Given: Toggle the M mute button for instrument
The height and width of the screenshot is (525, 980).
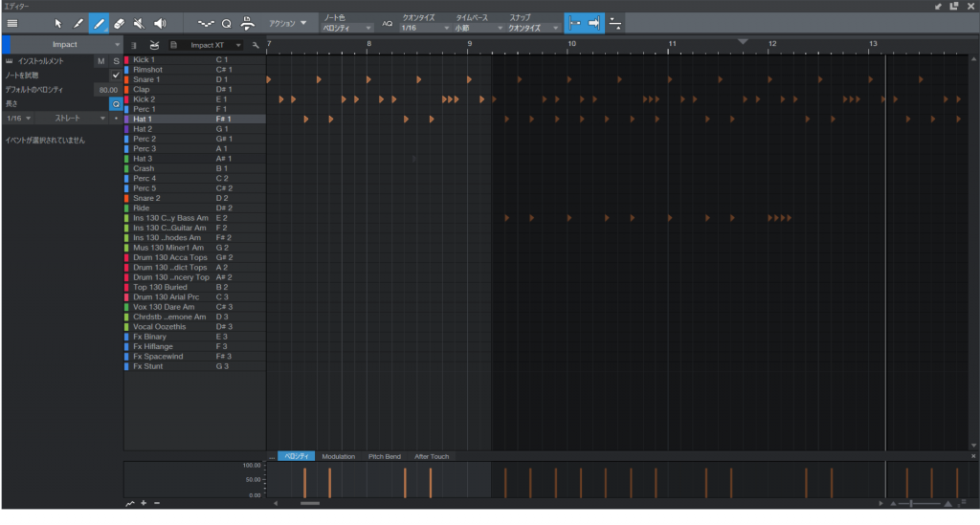Looking at the screenshot, I should click(x=100, y=61).
